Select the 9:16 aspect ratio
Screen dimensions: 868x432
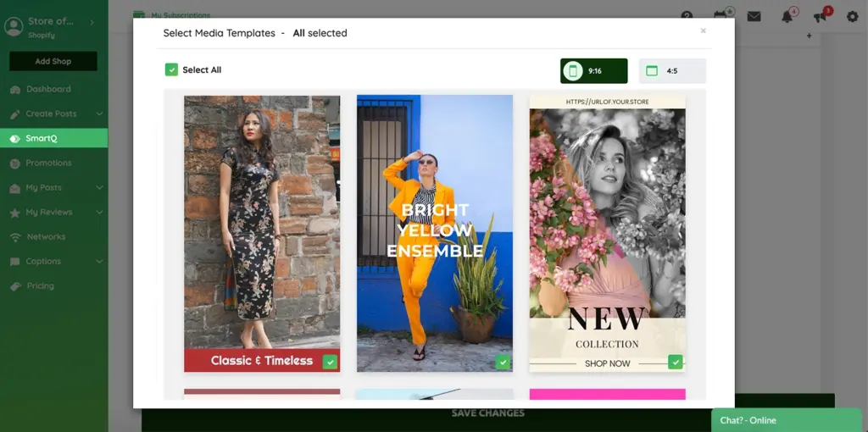click(x=593, y=71)
